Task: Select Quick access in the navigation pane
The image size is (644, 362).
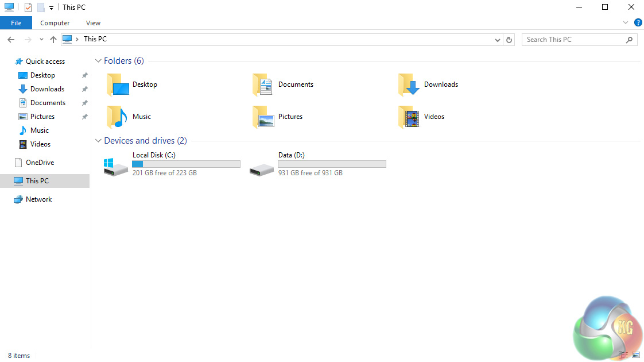Action: coord(45,61)
